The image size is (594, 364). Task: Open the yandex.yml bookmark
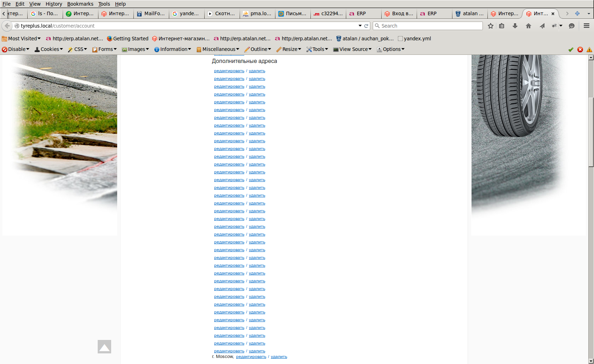[415, 39]
